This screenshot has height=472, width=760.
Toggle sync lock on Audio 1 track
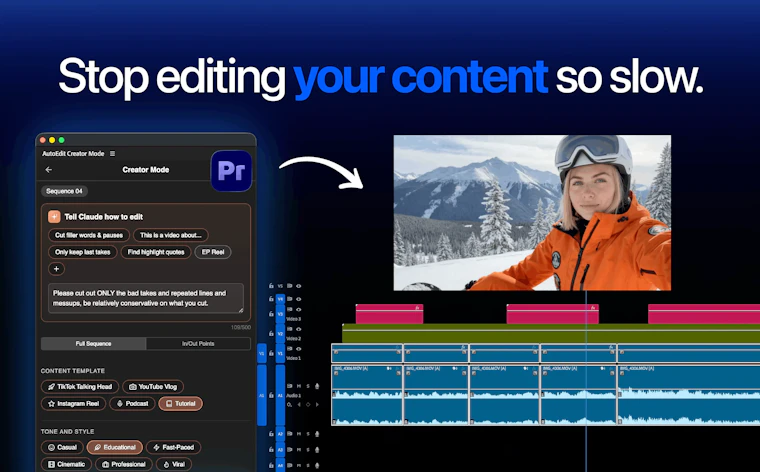point(289,386)
